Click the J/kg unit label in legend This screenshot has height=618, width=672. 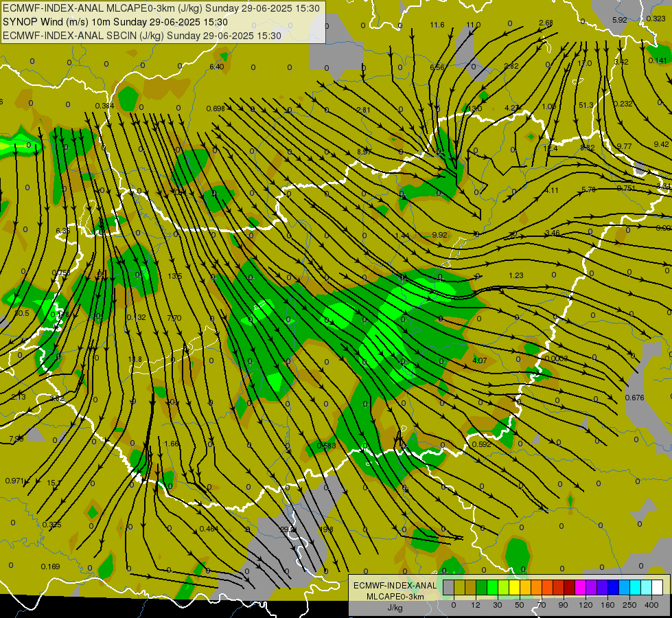click(395, 608)
